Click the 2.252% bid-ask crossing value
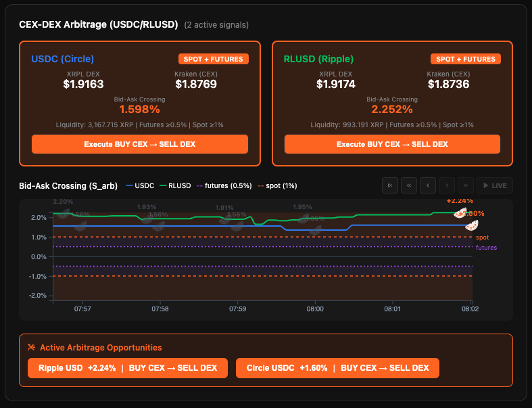The width and height of the screenshot is (532, 408). click(x=392, y=110)
